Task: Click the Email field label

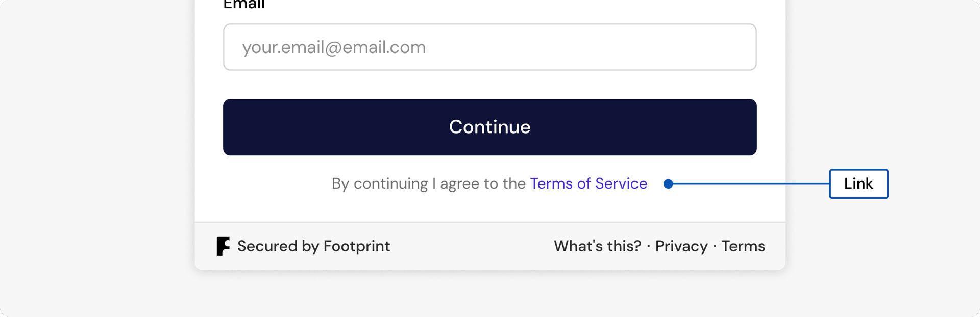Action: tap(244, 5)
